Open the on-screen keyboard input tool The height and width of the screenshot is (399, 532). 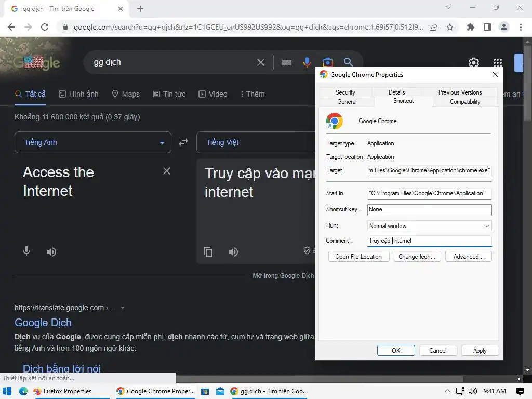tap(286, 62)
